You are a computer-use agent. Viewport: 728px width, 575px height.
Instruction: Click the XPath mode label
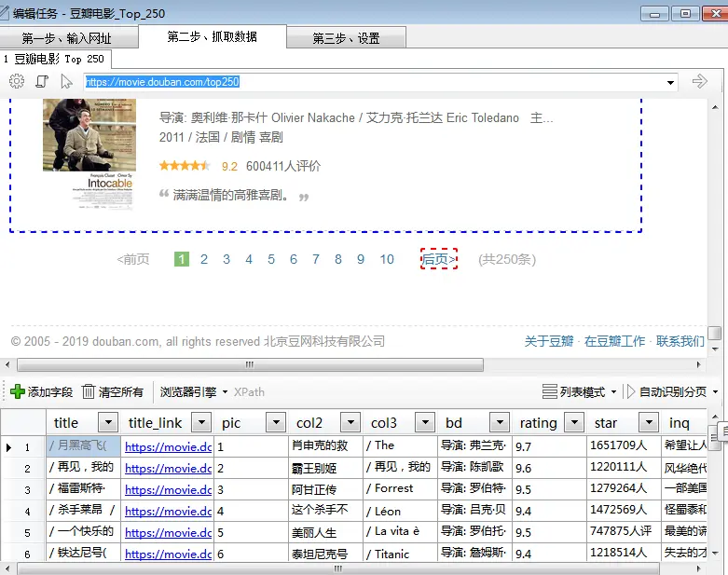249,392
